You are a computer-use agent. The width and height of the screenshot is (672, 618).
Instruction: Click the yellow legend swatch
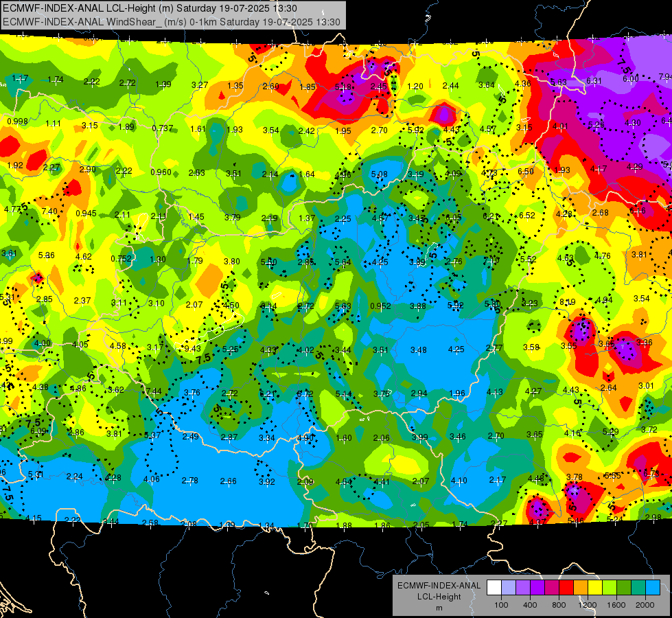(595, 588)
